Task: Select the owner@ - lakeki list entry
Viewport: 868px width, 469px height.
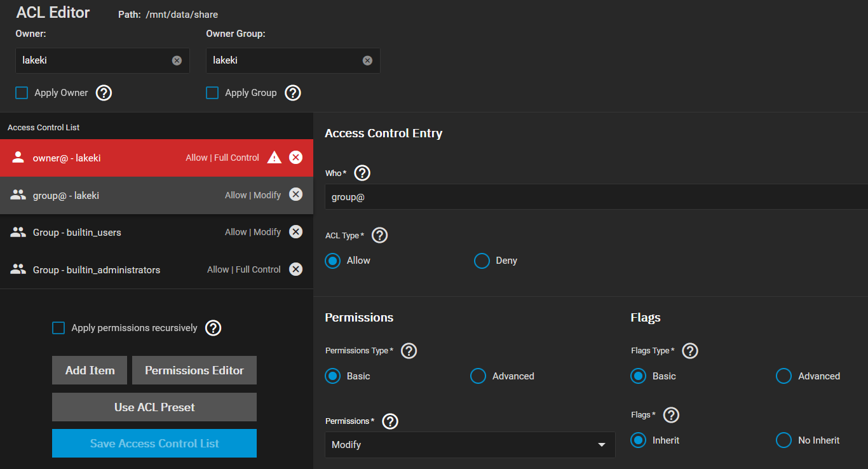Action: pyautogui.click(x=156, y=158)
